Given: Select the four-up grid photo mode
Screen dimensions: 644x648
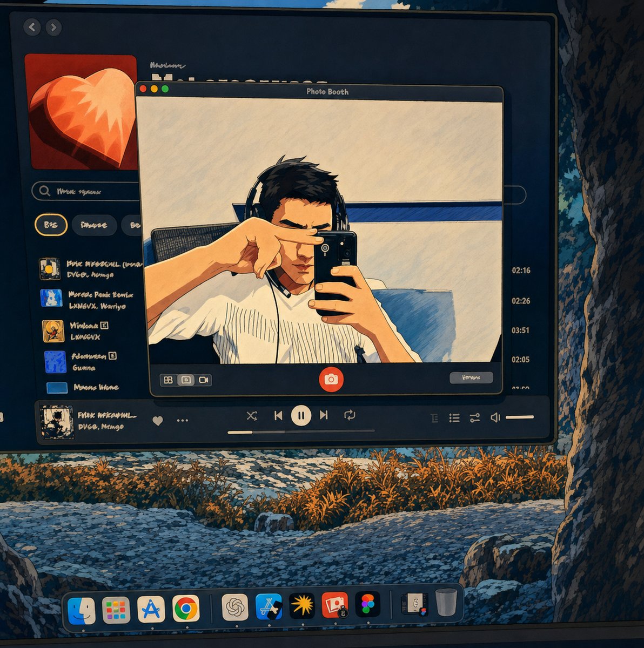Looking at the screenshot, I should pyautogui.click(x=169, y=380).
